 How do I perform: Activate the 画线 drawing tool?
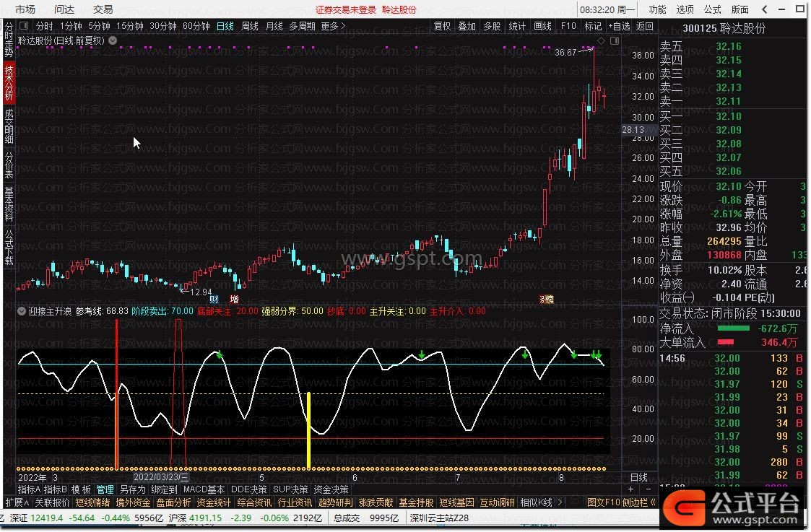coord(542,26)
